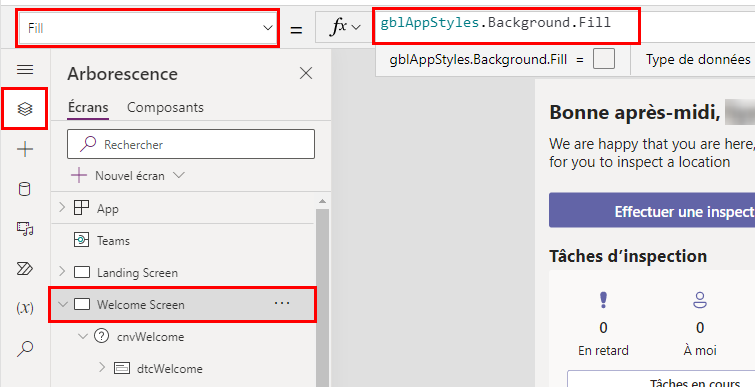Expand the dtcWelcome node
Viewport: 755px width, 387px height.
(x=102, y=368)
